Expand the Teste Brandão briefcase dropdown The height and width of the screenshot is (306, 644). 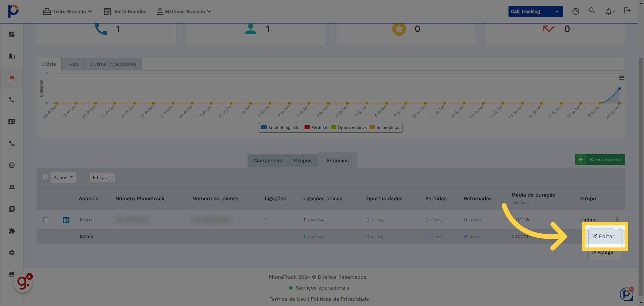[67, 11]
